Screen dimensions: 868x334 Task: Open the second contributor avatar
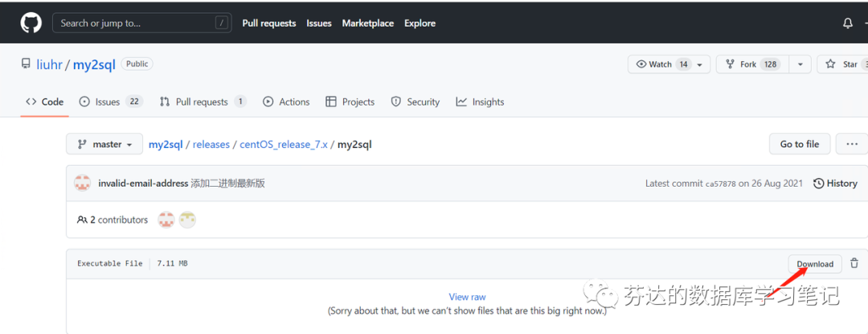[x=187, y=220]
